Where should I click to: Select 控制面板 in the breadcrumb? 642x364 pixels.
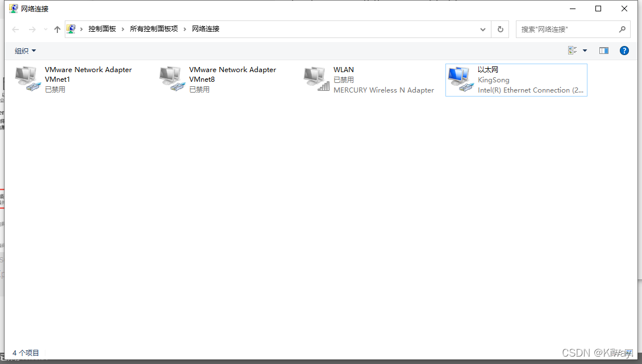coord(102,29)
